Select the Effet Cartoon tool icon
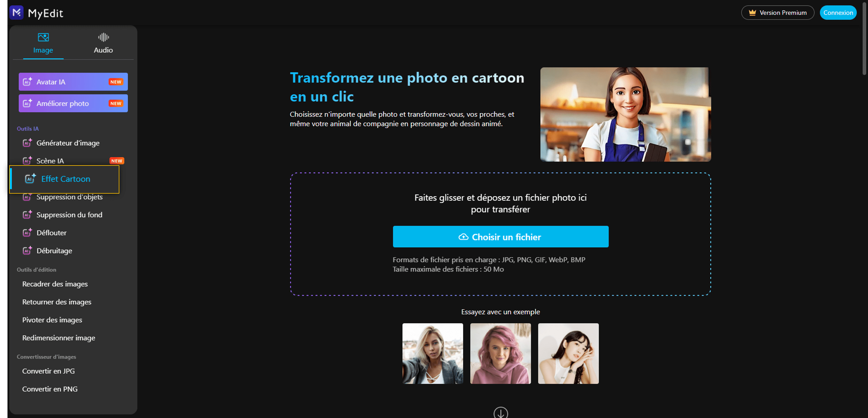The image size is (868, 418). click(x=29, y=179)
